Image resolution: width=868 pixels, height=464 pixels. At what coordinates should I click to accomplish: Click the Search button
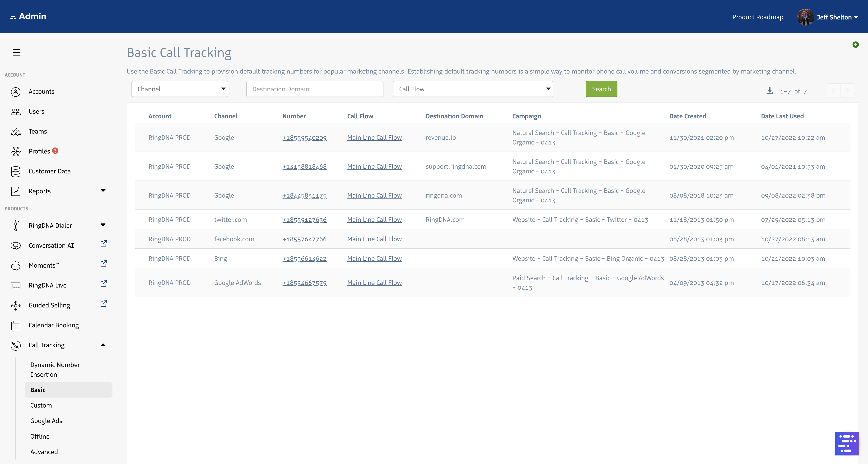[x=601, y=89]
